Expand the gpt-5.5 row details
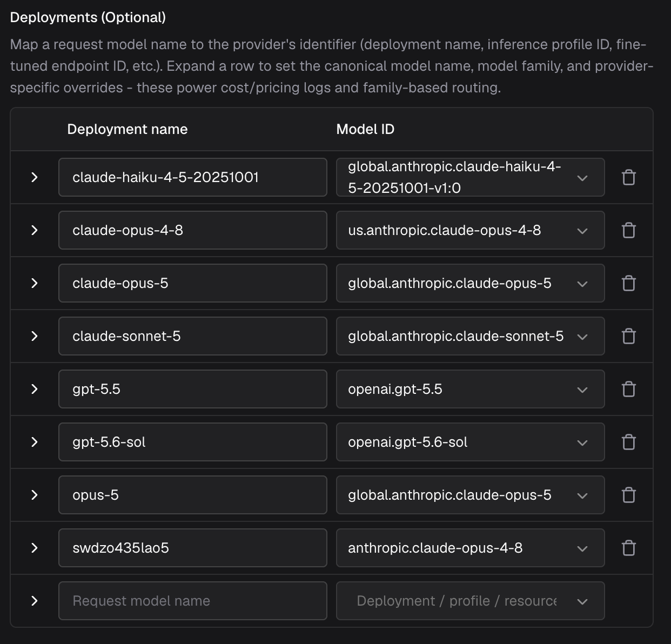Screen dimensions: 671x644 click(x=35, y=389)
